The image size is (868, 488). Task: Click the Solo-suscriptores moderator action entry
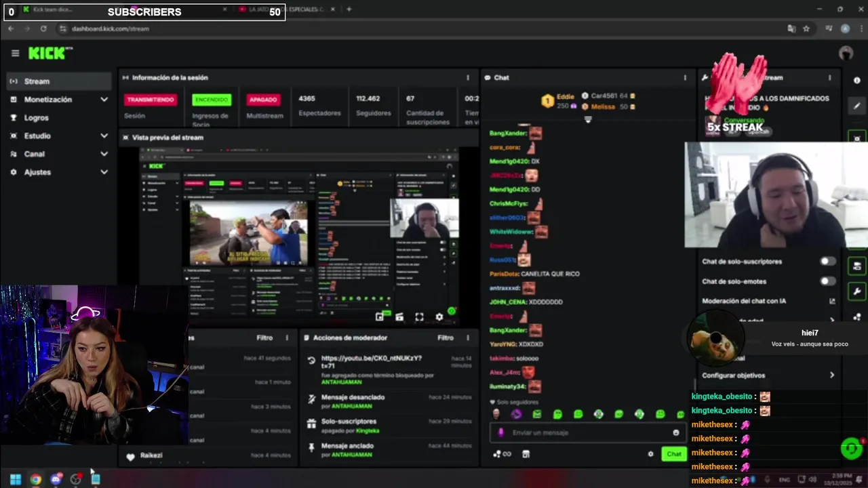click(349, 422)
